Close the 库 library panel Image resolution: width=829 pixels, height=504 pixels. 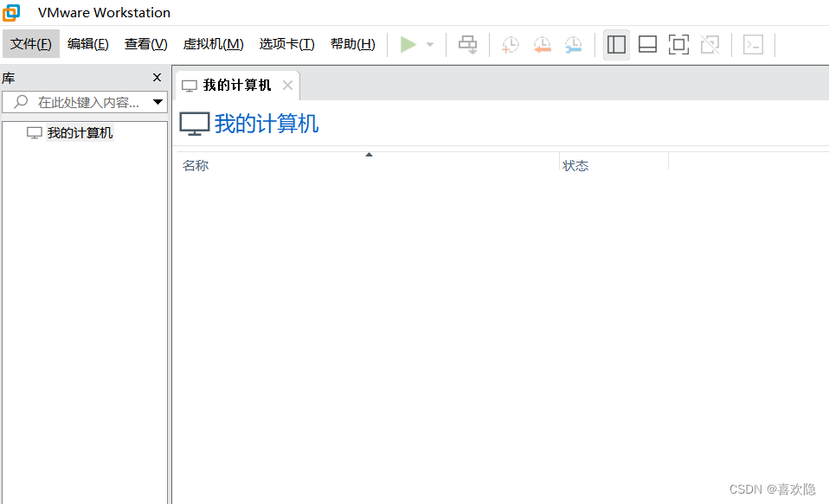157,78
